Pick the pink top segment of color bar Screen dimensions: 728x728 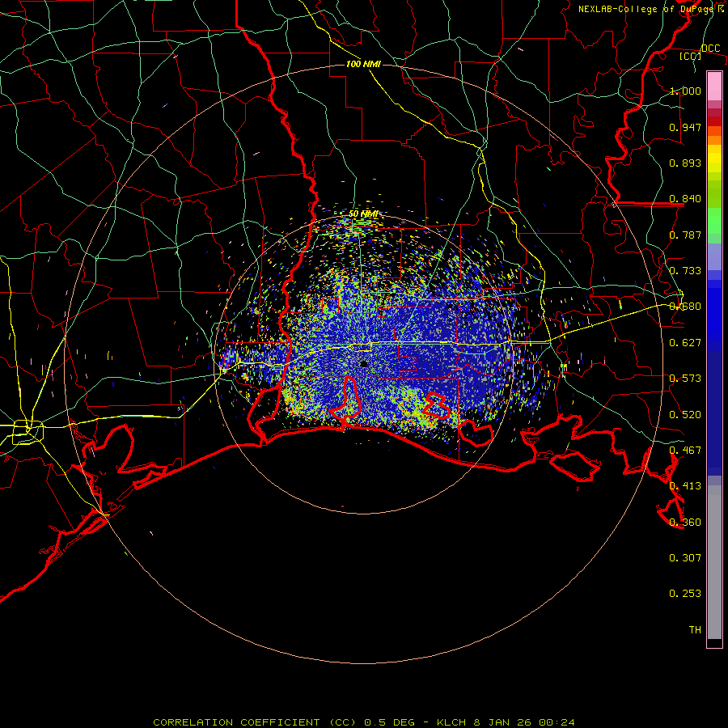pyautogui.click(x=714, y=86)
